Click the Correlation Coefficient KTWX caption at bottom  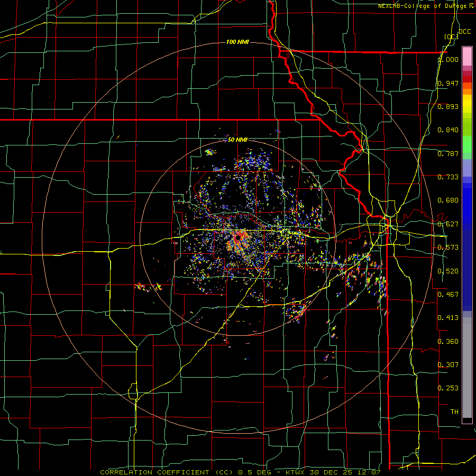point(240,472)
